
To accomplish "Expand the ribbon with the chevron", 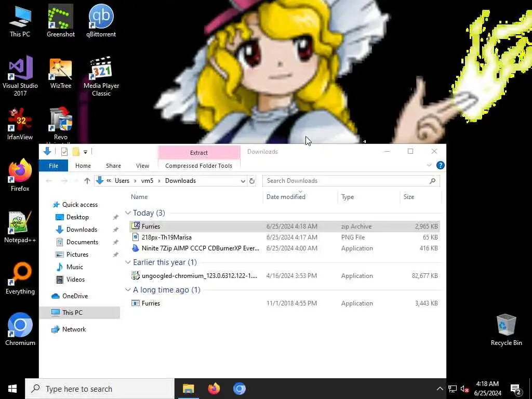I will click(429, 165).
